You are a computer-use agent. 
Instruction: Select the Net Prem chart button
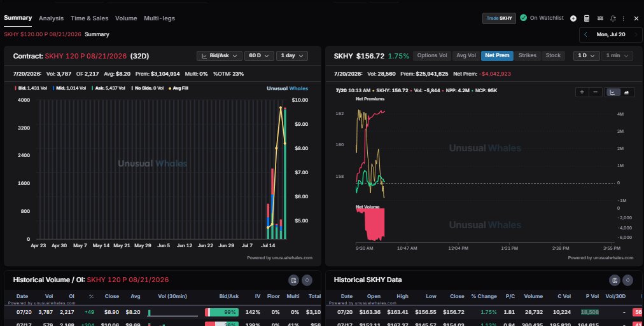click(x=497, y=55)
